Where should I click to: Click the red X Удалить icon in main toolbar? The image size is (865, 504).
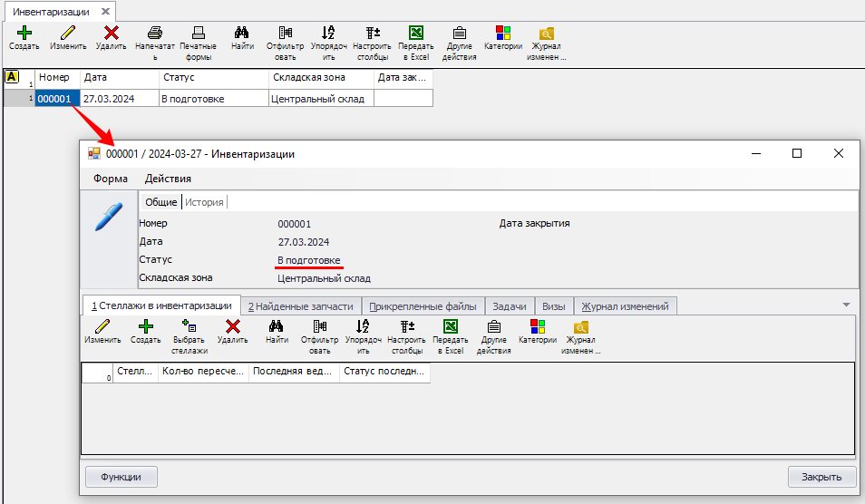coord(111,33)
